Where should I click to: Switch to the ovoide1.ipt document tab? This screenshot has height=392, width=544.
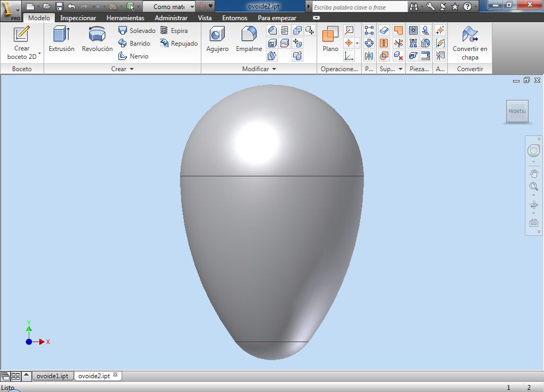(x=53, y=376)
